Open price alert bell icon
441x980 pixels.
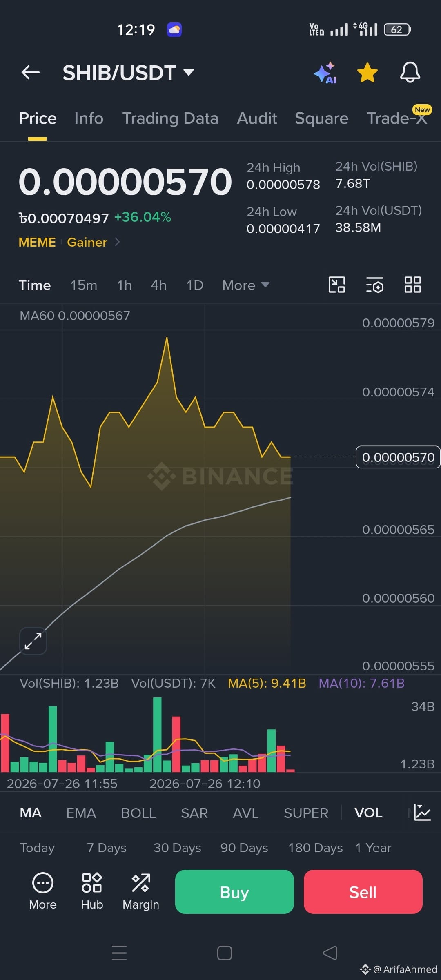pyautogui.click(x=410, y=73)
